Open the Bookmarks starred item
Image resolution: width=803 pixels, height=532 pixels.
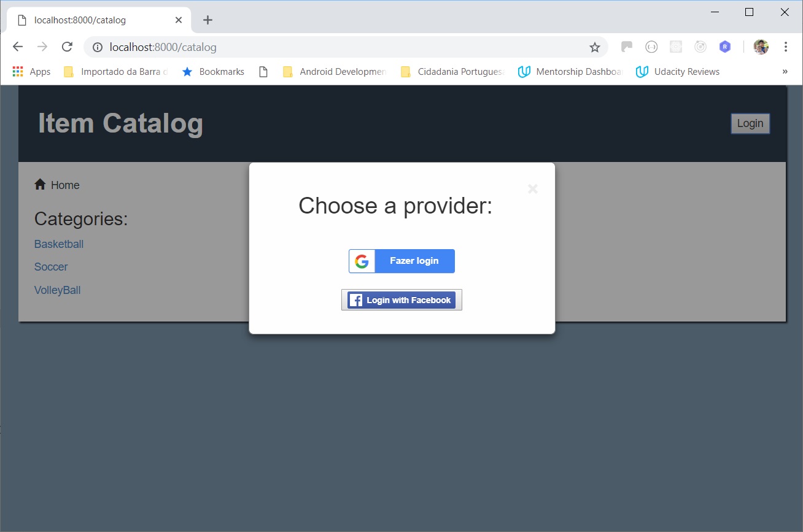(213, 72)
